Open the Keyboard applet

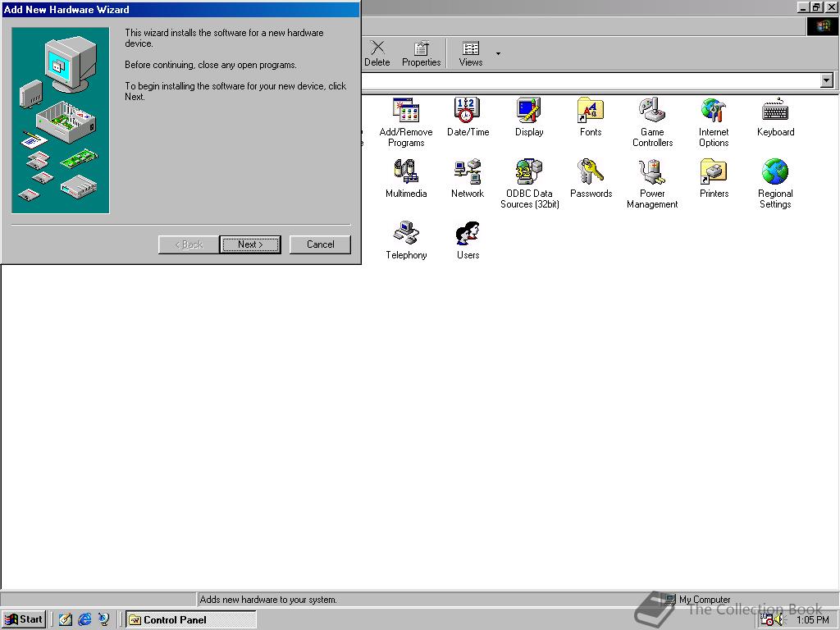[775, 116]
